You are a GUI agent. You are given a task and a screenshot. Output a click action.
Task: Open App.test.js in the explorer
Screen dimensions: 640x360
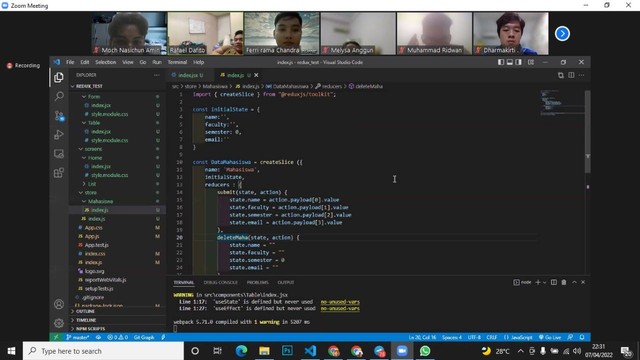[x=96, y=245]
